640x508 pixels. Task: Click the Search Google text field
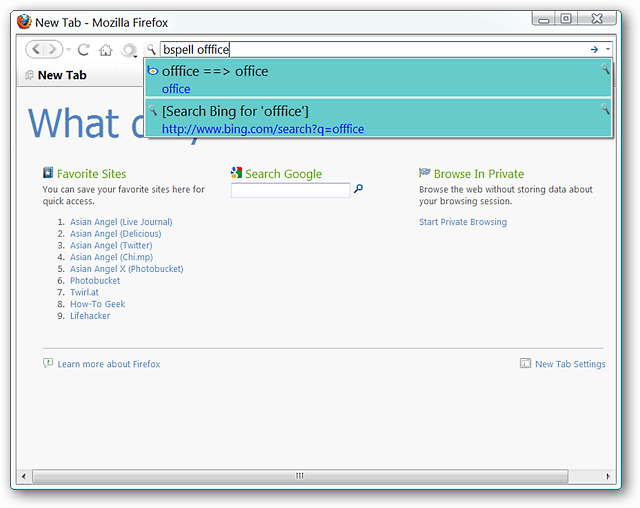(290, 190)
